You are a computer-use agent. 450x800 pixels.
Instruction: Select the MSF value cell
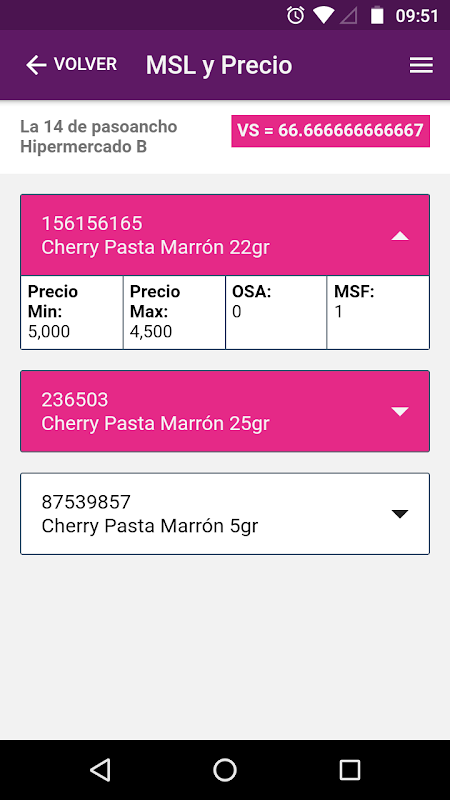[x=378, y=312]
